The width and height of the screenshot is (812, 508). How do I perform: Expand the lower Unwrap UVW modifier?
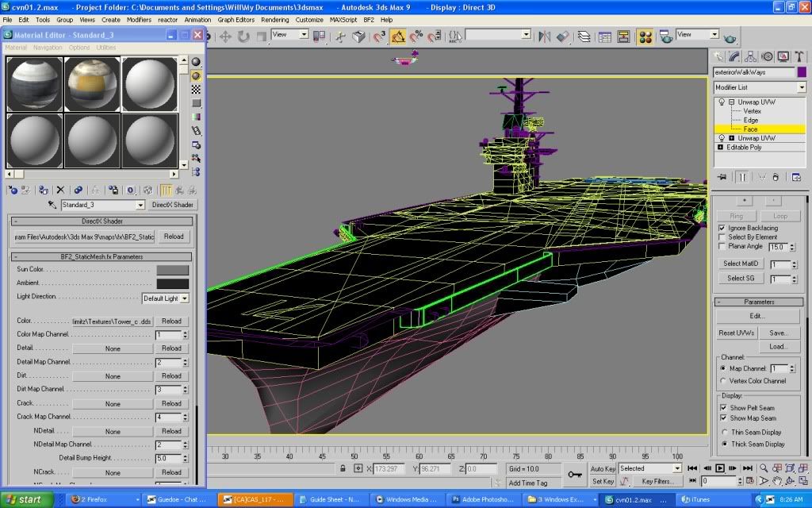(x=731, y=138)
